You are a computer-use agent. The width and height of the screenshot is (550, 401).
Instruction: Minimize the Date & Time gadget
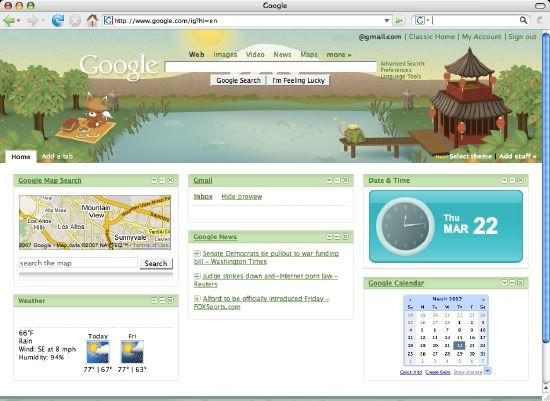coord(512,180)
